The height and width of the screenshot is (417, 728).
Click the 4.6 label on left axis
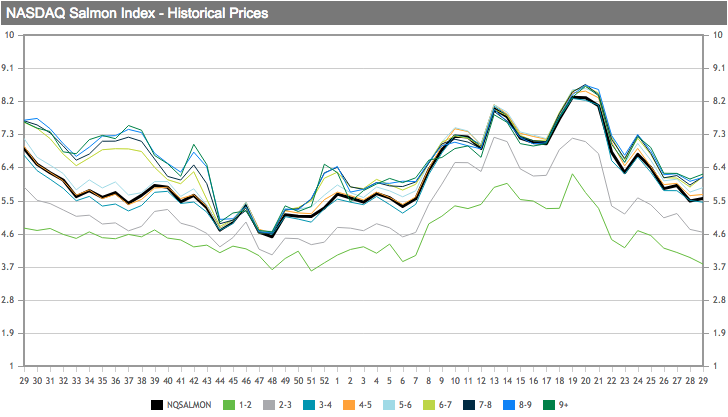click(8, 234)
